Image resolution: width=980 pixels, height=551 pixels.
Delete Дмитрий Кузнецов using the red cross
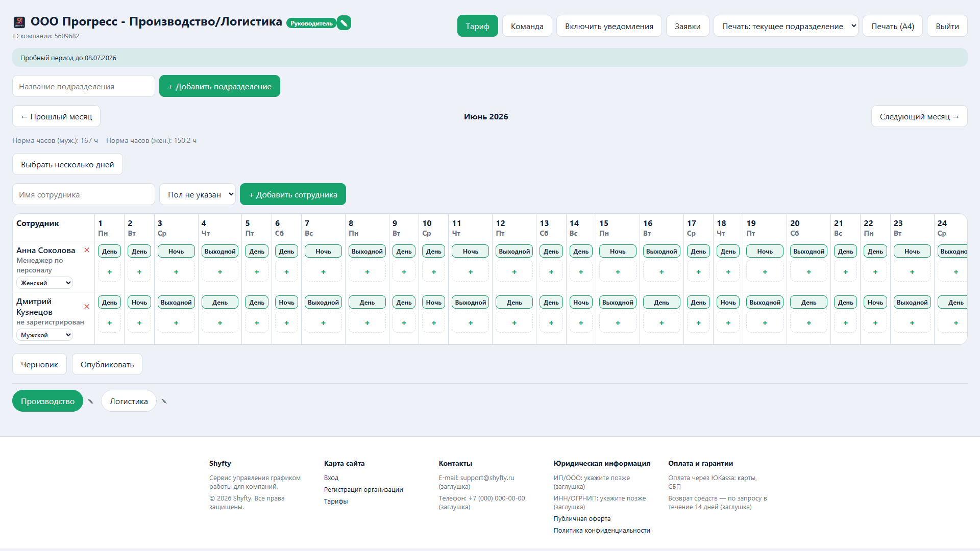click(87, 307)
